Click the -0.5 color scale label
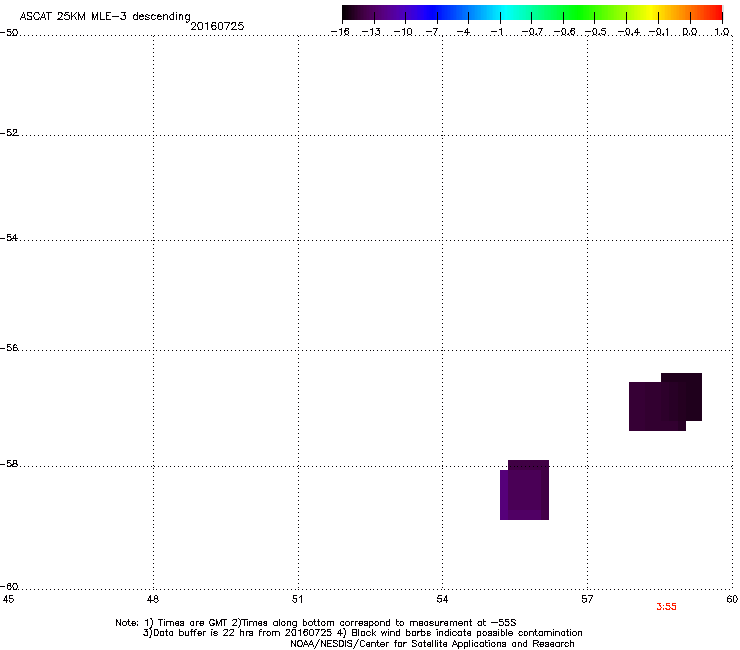The image size is (740, 650). tap(596, 32)
